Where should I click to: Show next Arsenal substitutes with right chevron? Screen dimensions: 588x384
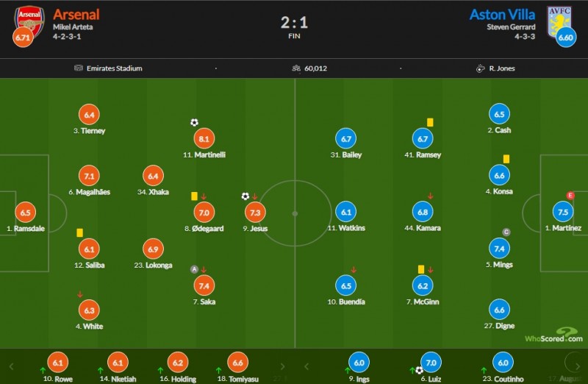pyautogui.click(x=283, y=366)
